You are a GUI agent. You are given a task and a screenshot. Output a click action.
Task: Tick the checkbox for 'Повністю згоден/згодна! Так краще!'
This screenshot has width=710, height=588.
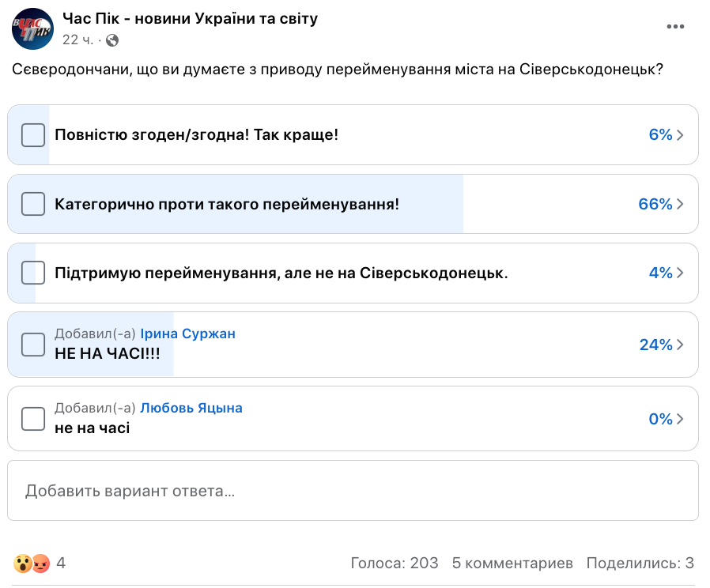(33, 135)
